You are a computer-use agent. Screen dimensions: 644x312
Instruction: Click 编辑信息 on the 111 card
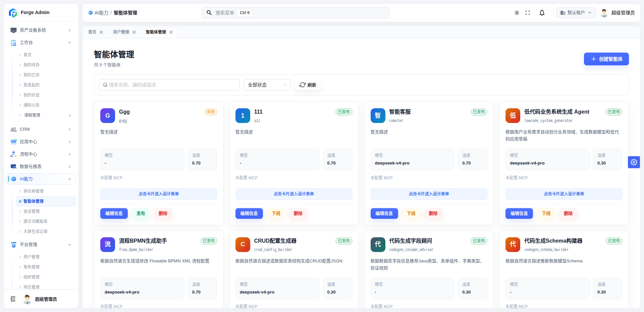(249, 213)
